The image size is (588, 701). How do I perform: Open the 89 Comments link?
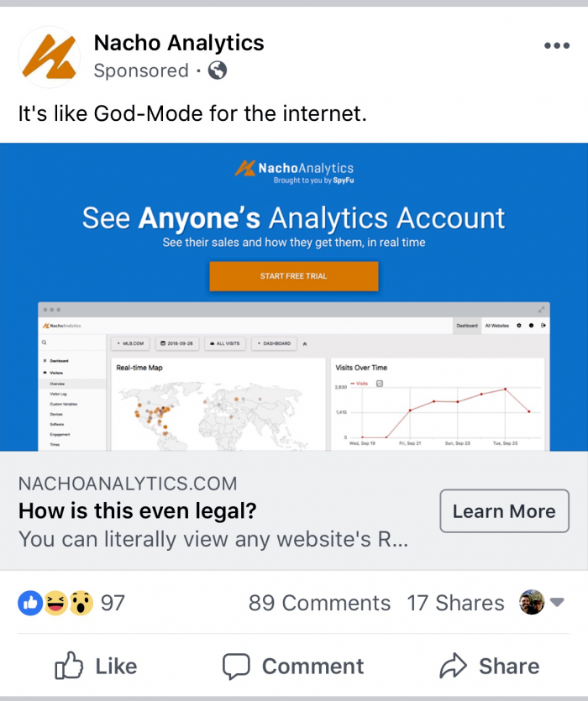tap(319, 603)
